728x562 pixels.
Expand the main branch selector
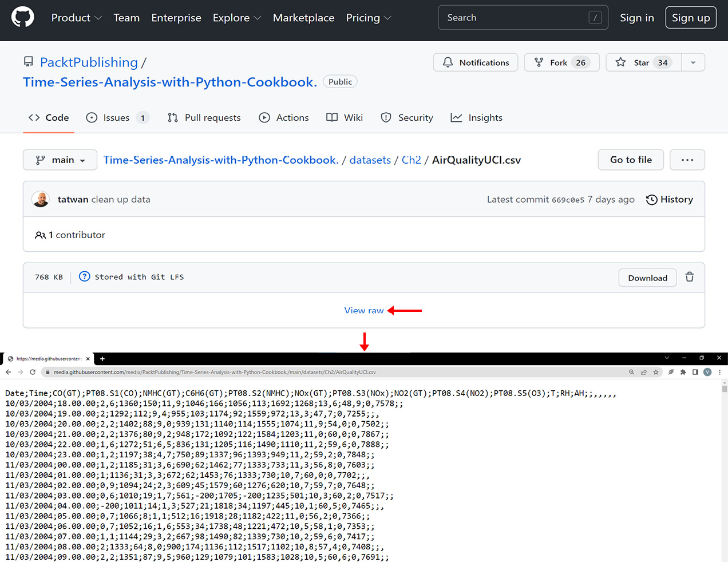pyautogui.click(x=60, y=160)
